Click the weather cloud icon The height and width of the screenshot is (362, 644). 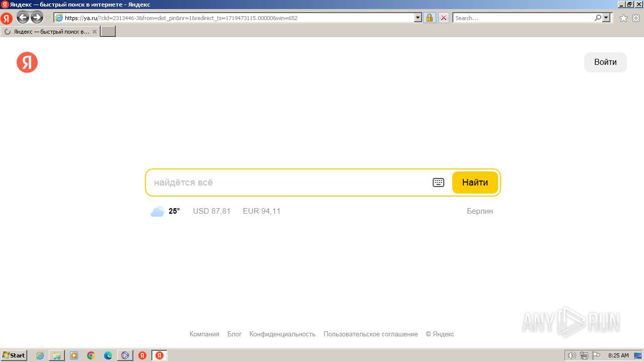pos(157,211)
